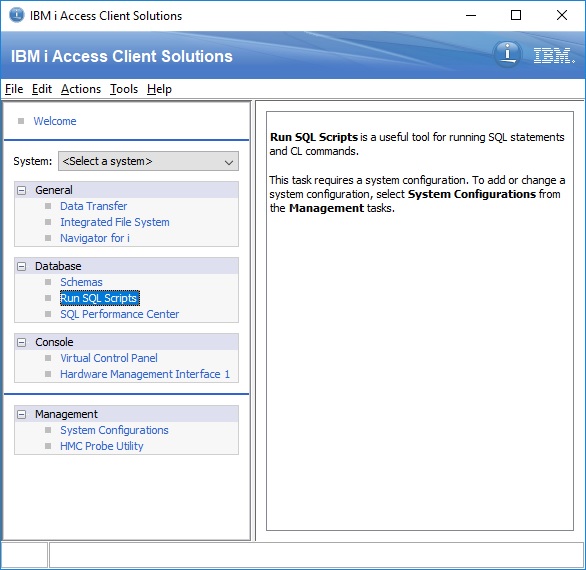Click the IBM logo in the banner
The image size is (586, 570).
coord(554,56)
